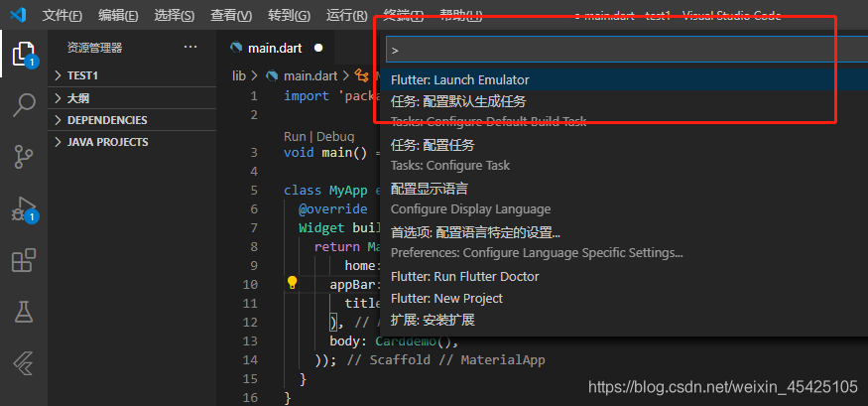Select 配置显示语言 command
Screen dimensions: 868x406
[624, 199]
